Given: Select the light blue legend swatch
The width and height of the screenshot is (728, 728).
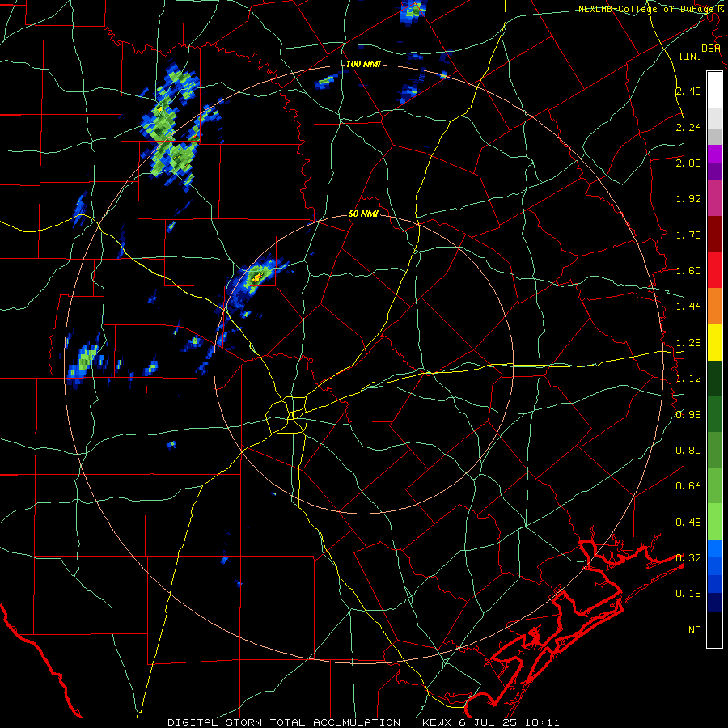Looking at the screenshot, I should (x=714, y=548).
